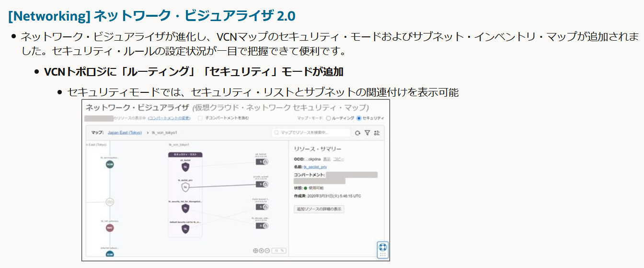Select the LB_Seclist security list shield
The height and width of the screenshot is (268, 644).
point(185,167)
